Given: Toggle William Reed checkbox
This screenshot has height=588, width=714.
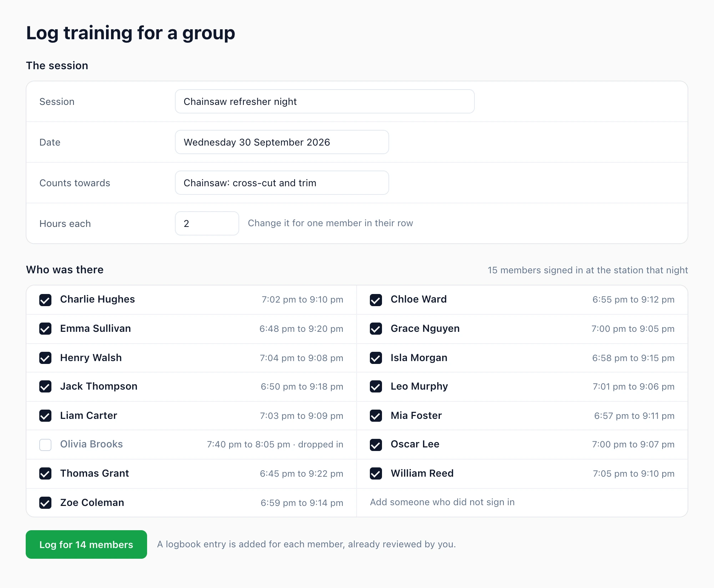Looking at the screenshot, I should pyautogui.click(x=376, y=473).
